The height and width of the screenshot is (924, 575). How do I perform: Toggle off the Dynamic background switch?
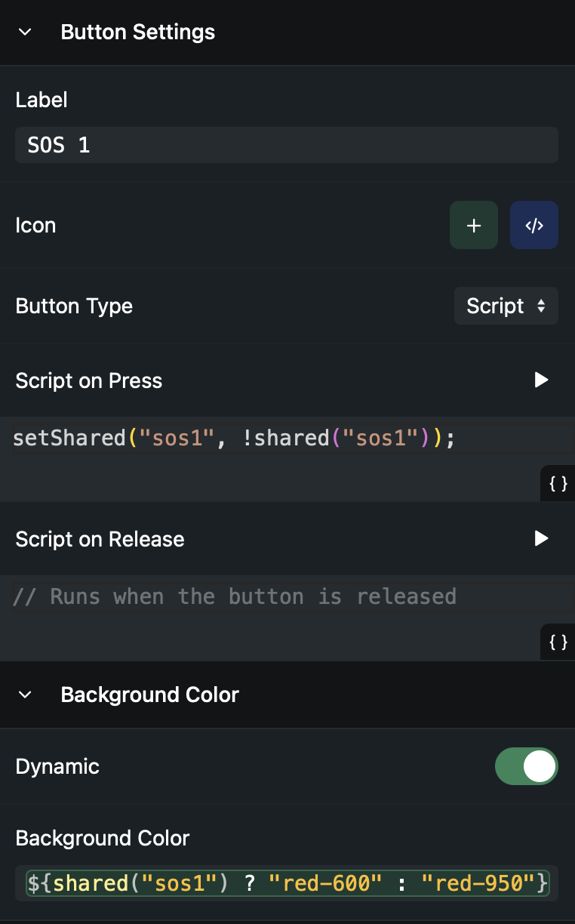pos(526,767)
